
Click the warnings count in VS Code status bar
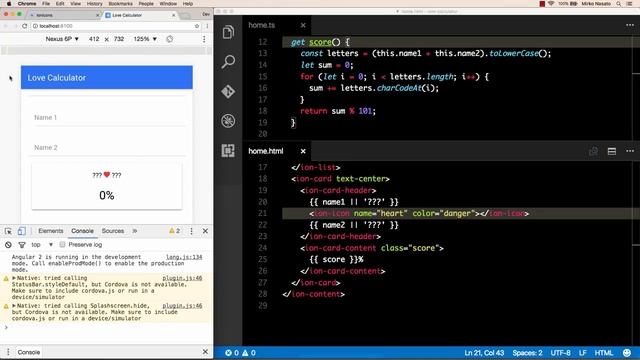tap(249, 353)
